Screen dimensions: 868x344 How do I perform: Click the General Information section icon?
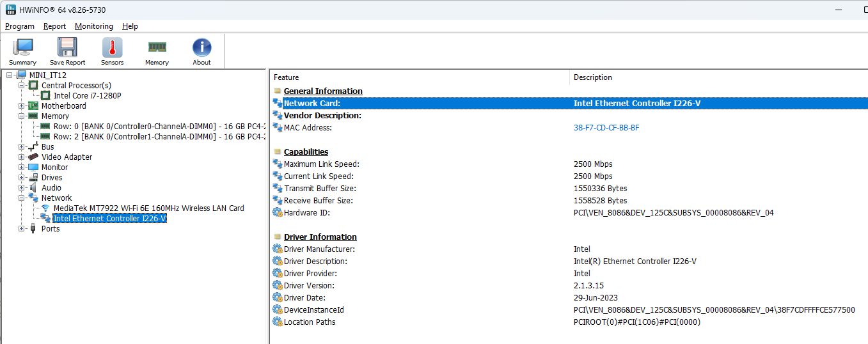(278, 91)
